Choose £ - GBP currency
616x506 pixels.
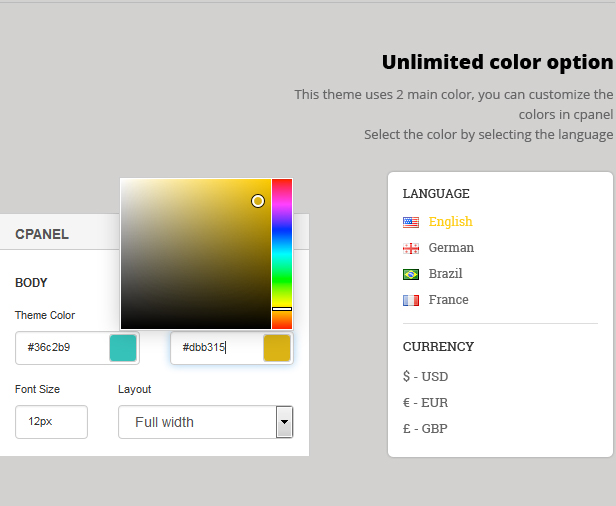click(x=425, y=428)
